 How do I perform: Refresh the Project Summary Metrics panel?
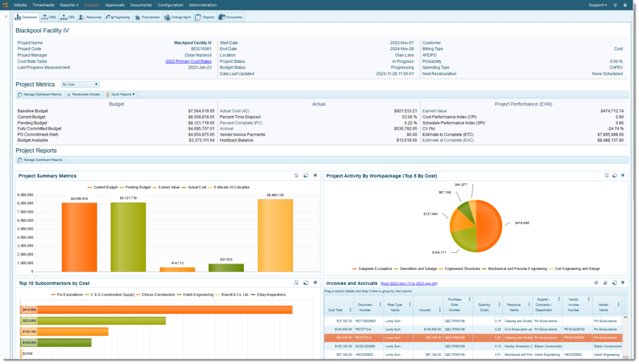click(x=306, y=176)
